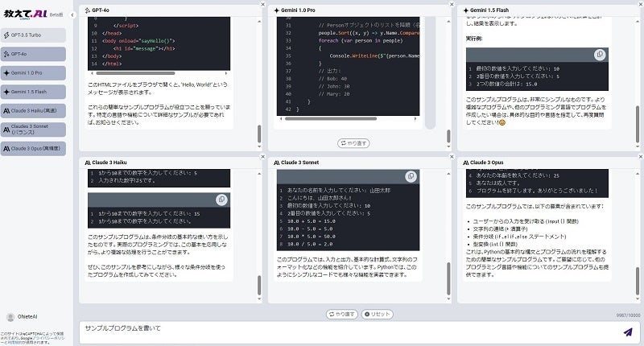Send the message with the paper plane icon
Viewport: 644px width, 346px height.
(628, 332)
